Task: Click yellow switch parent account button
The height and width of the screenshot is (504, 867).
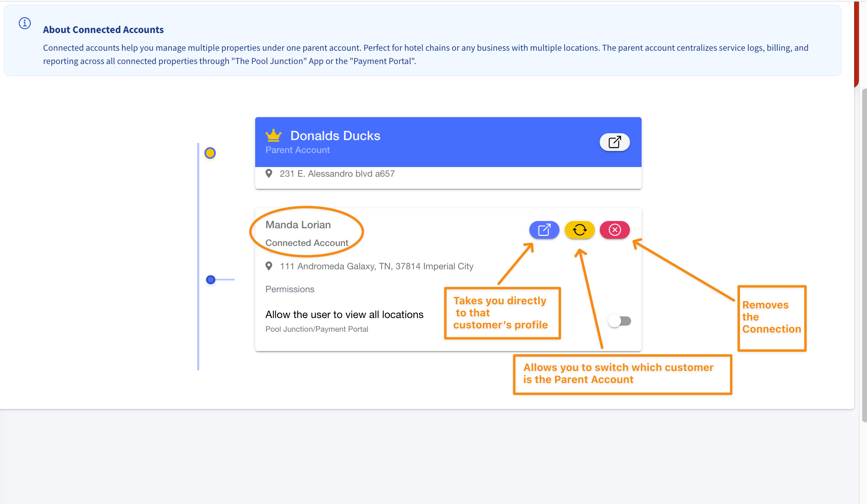Action: [579, 230]
